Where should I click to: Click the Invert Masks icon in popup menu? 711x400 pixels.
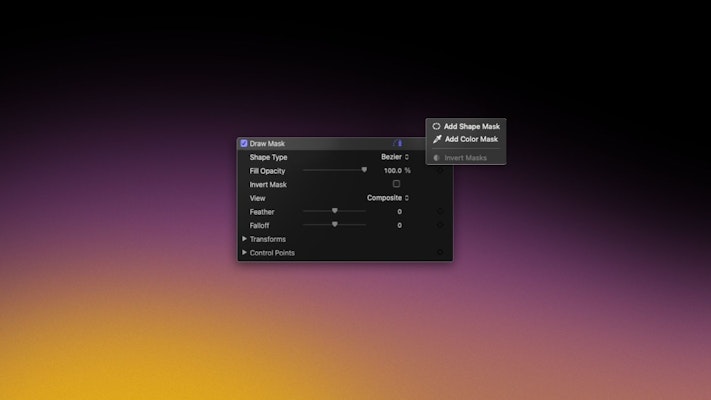click(x=437, y=158)
